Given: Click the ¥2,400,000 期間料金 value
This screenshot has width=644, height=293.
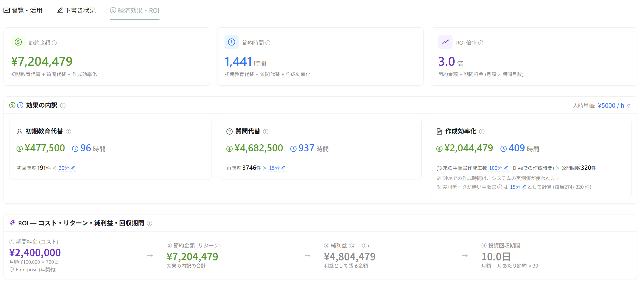Looking at the screenshot, I should click(35, 253).
